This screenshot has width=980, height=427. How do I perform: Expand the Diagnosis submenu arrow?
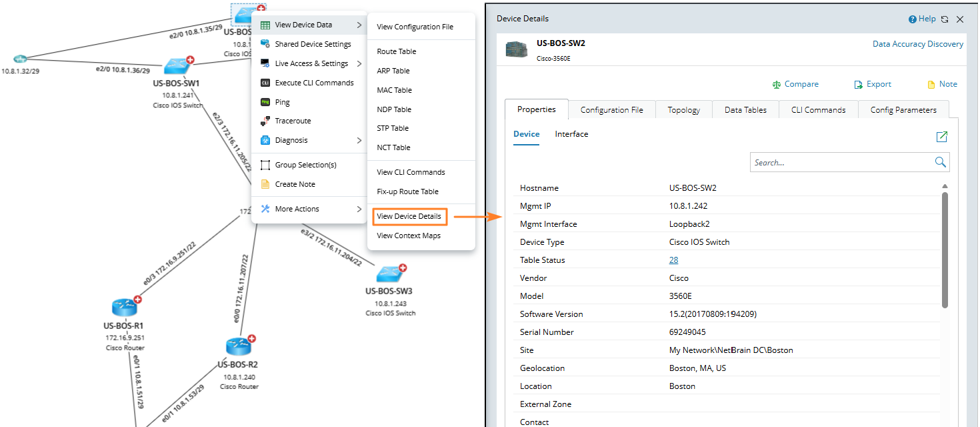click(x=359, y=140)
